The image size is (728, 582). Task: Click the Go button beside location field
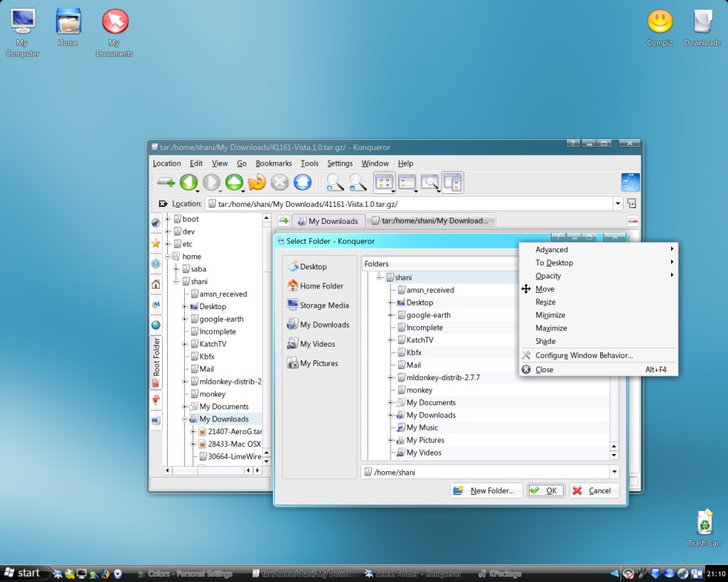tap(631, 203)
